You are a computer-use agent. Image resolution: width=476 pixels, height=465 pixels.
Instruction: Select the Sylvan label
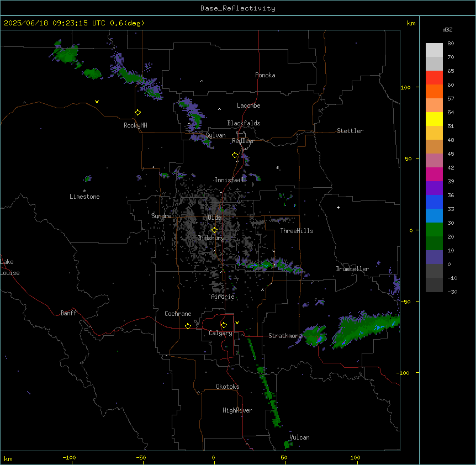point(215,135)
